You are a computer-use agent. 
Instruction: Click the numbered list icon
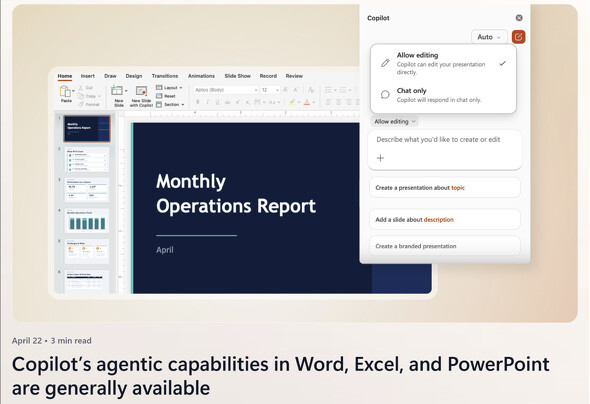(x=343, y=90)
